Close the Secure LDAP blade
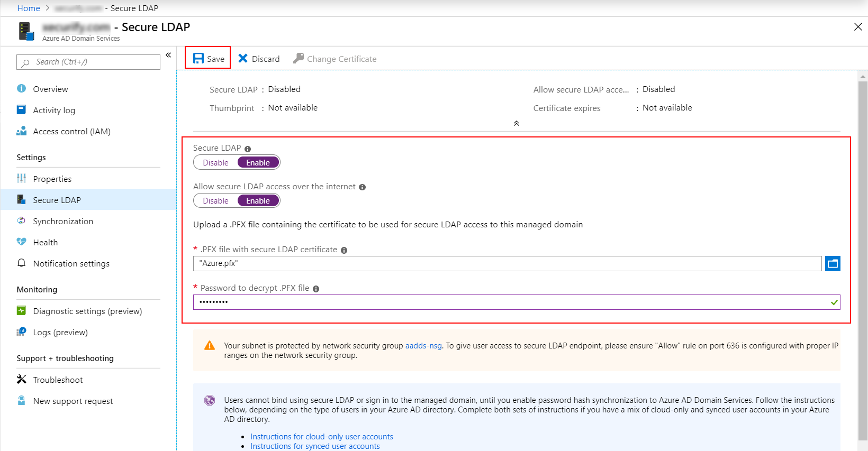The height and width of the screenshot is (451, 868). tap(858, 27)
